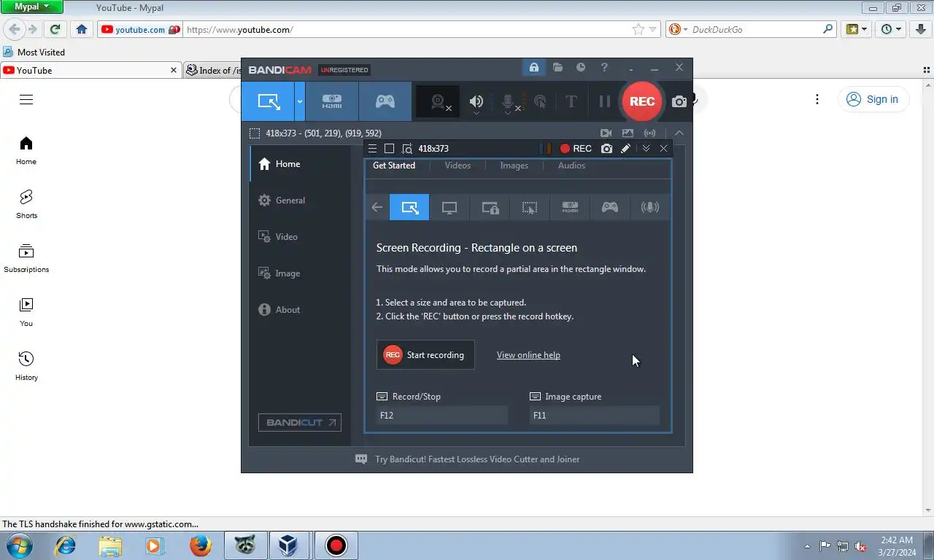934x560 pixels.
Task: Open Shorts in YouTube sidebar
Action: 26,204
